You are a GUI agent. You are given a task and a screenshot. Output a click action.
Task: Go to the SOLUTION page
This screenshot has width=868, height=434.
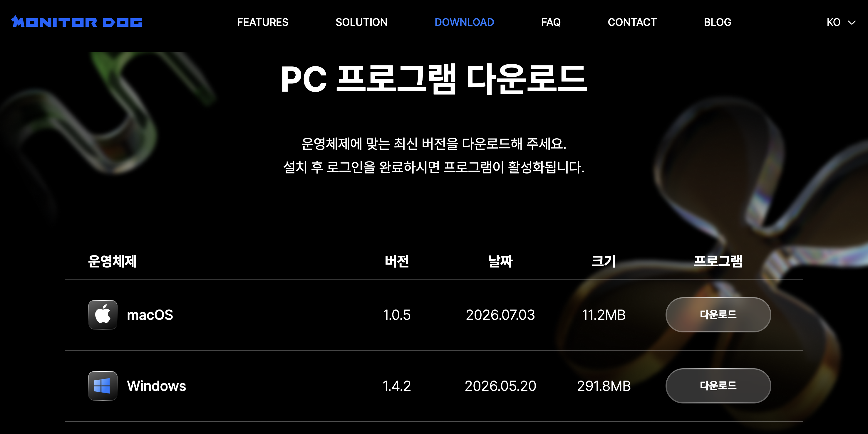point(361,22)
